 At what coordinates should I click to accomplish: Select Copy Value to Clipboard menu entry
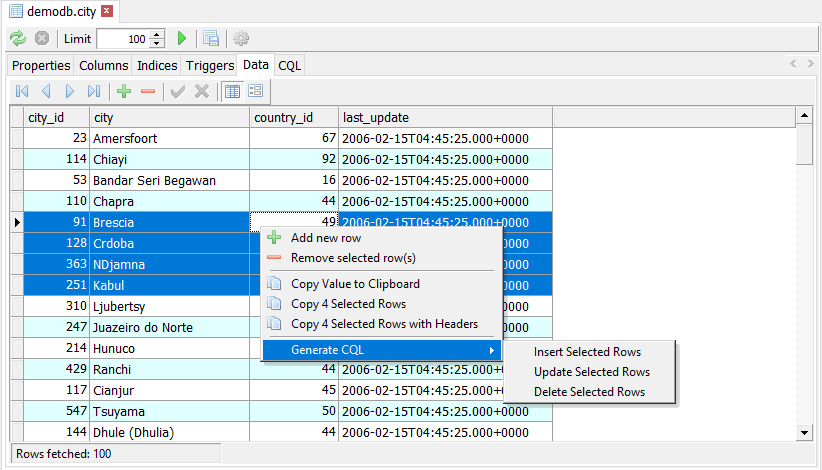(355, 284)
